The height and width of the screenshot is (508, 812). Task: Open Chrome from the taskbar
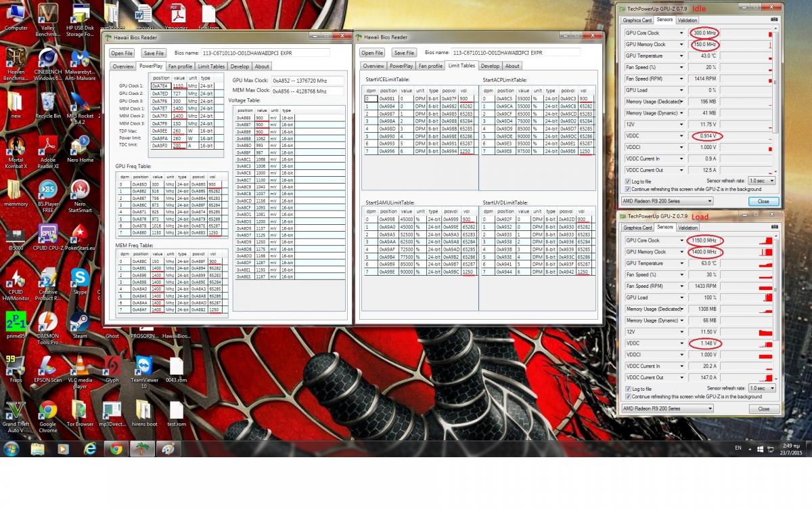coord(116,448)
